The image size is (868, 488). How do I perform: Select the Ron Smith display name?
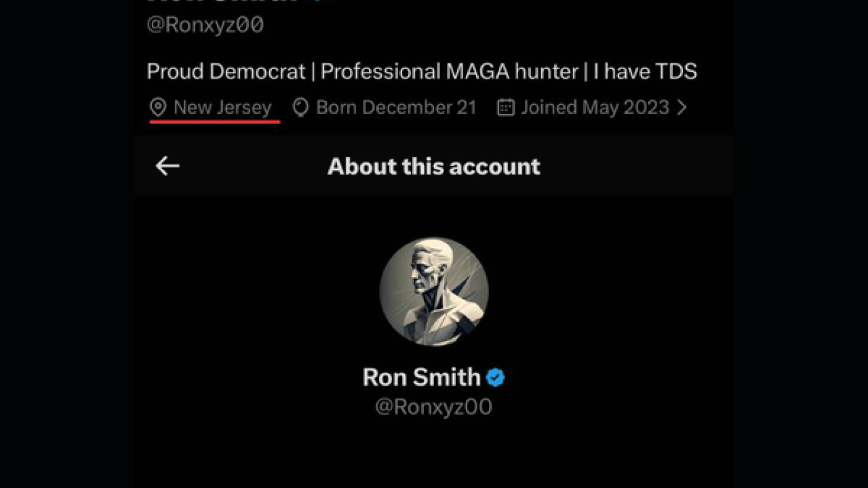(x=421, y=378)
